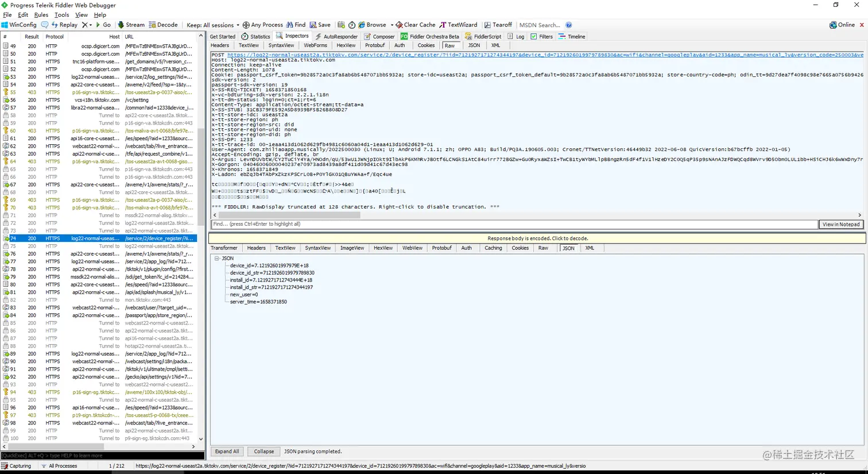The image size is (868, 474).
Task: Select request TextView inspector tab
Action: tap(249, 45)
